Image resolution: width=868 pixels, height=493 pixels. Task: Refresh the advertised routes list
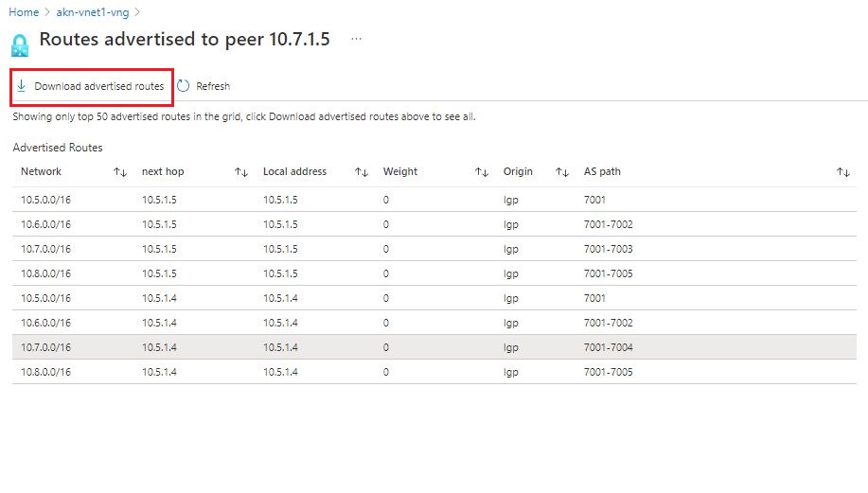coord(204,86)
